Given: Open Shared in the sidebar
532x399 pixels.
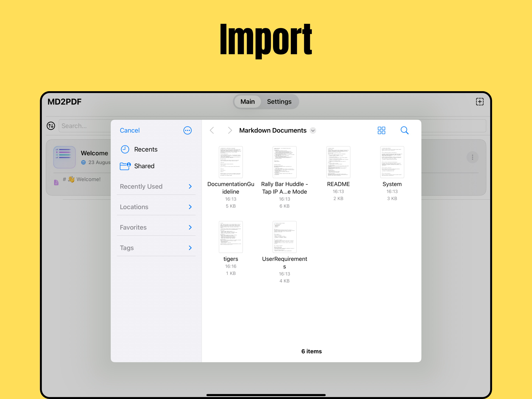Looking at the screenshot, I should point(144,166).
